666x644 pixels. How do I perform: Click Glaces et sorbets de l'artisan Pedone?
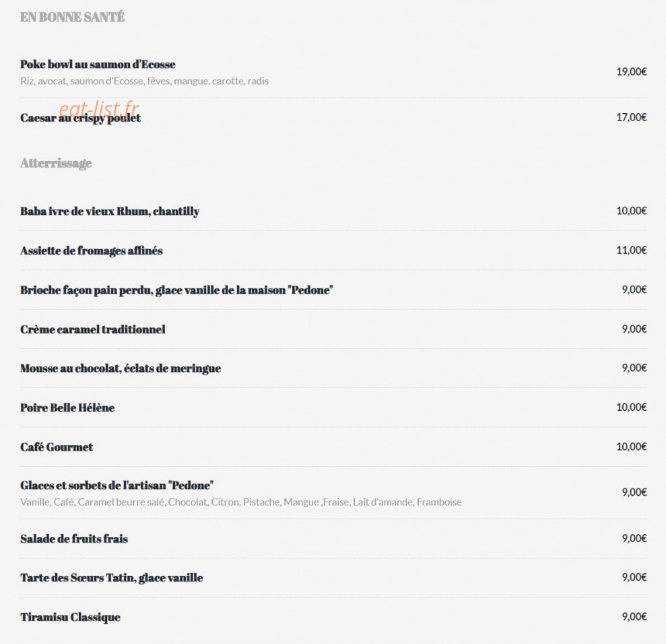(116, 485)
